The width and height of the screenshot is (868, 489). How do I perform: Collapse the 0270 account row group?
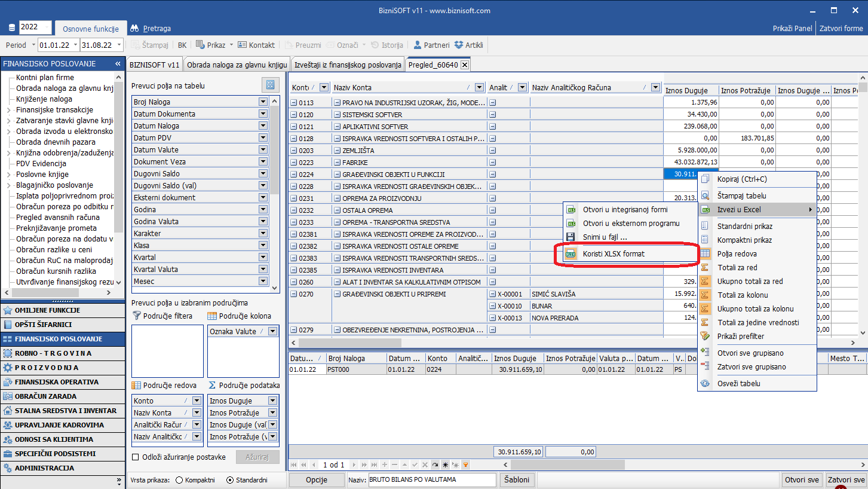coord(293,294)
